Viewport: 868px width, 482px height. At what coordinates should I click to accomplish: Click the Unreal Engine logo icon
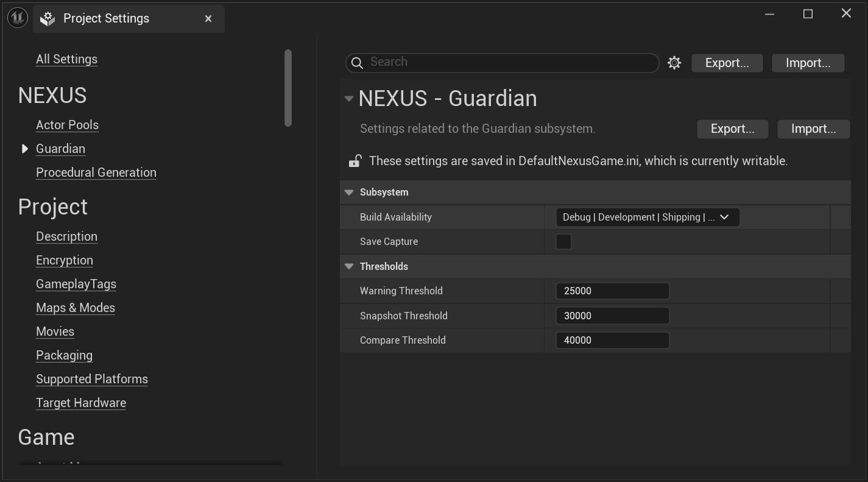18,16
